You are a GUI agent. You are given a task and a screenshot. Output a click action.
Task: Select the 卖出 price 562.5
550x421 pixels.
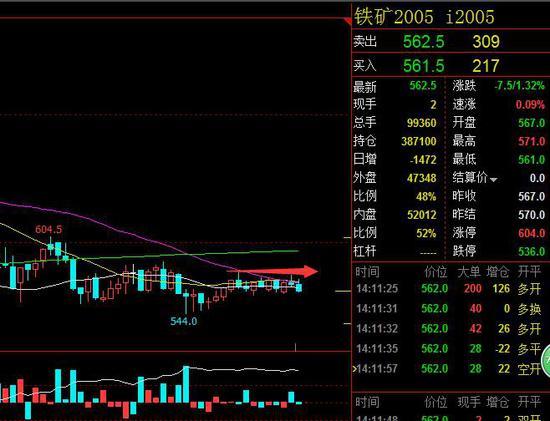(x=423, y=42)
